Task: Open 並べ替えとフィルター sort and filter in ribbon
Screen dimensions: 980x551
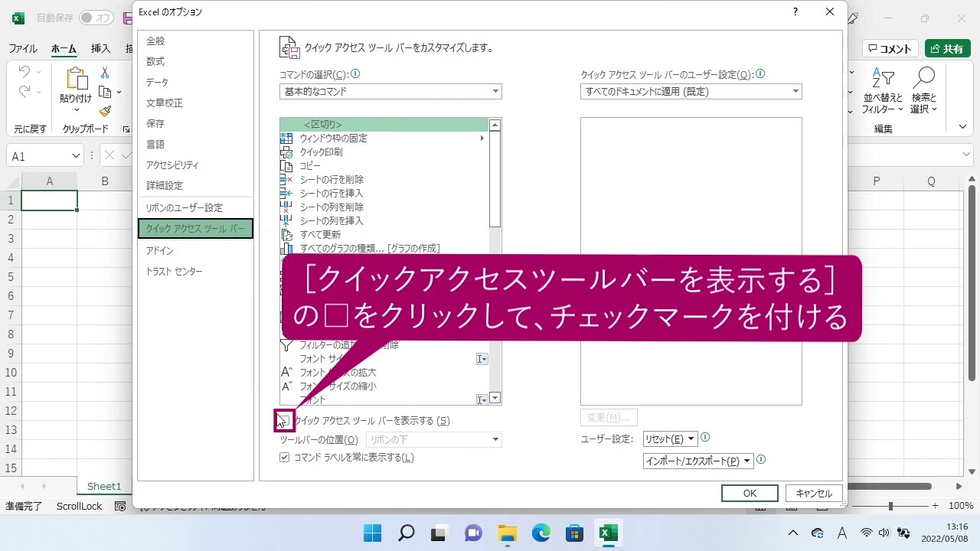Action: [883, 91]
